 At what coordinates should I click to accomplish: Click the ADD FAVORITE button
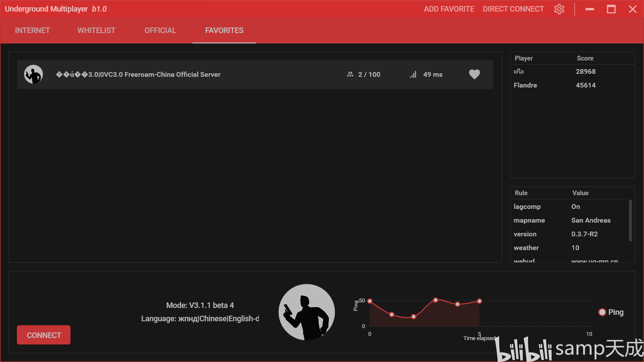(449, 9)
